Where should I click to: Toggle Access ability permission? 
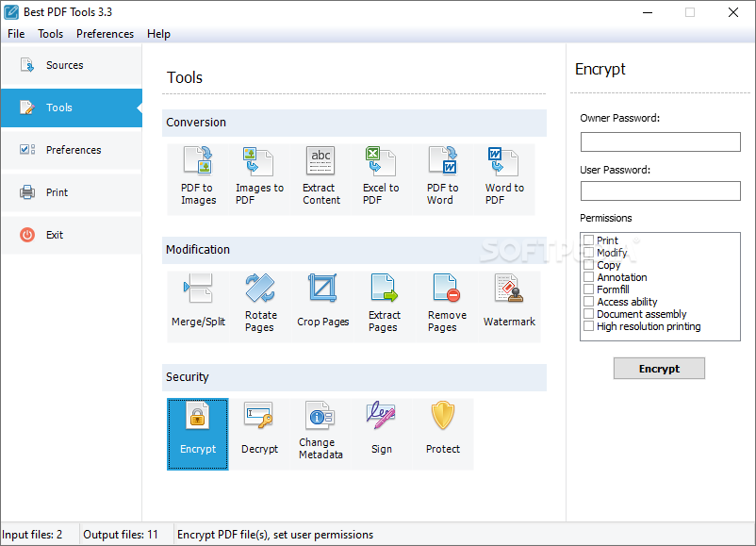pos(589,302)
